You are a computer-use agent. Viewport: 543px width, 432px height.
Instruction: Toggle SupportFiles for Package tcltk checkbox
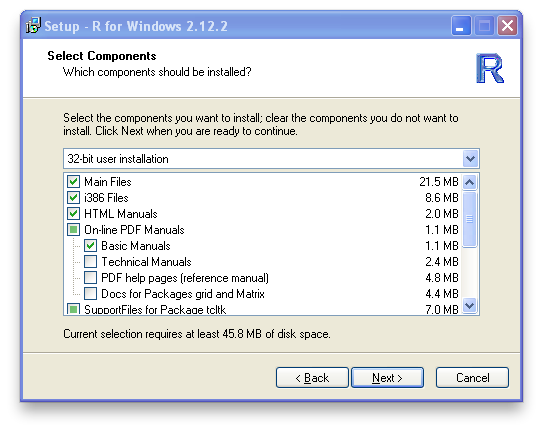(73, 309)
